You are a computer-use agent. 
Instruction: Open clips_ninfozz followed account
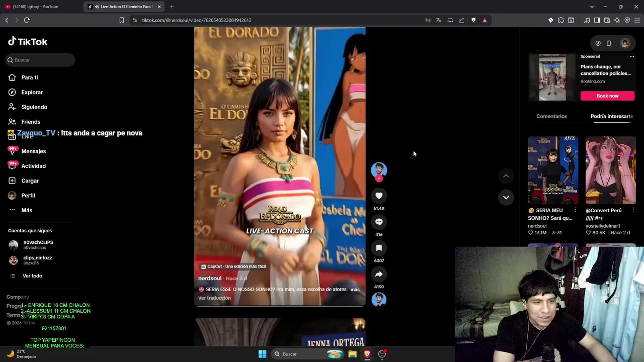tap(38, 260)
